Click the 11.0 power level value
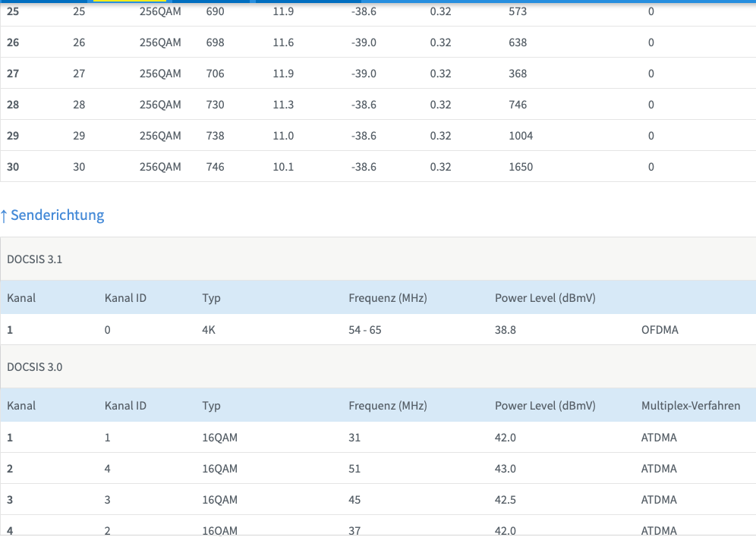 coord(283,136)
